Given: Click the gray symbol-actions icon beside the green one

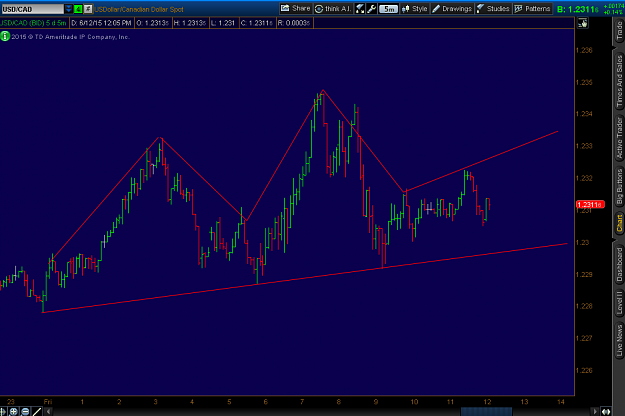Looking at the screenshot, I should pos(88,9).
